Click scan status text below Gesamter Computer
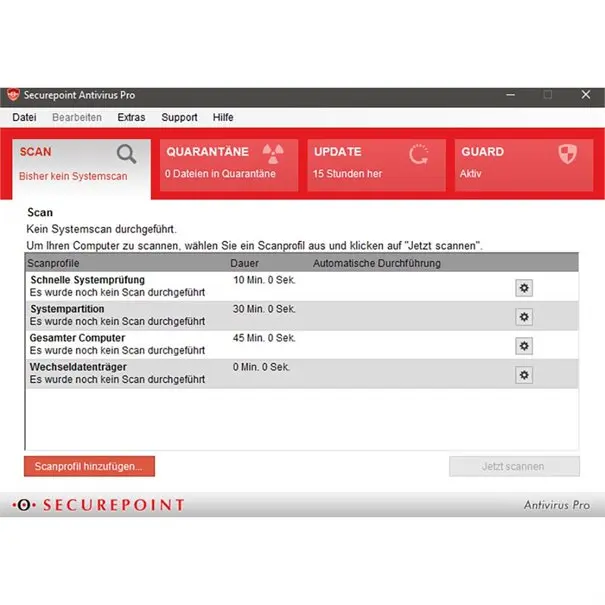This screenshot has width=605, height=605. coord(117,351)
